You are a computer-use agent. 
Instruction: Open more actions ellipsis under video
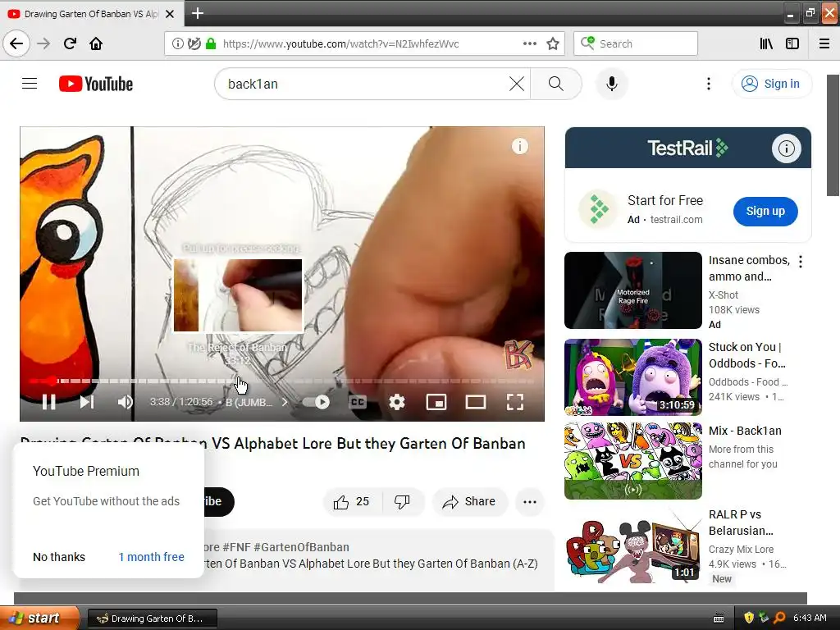(x=530, y=501)
